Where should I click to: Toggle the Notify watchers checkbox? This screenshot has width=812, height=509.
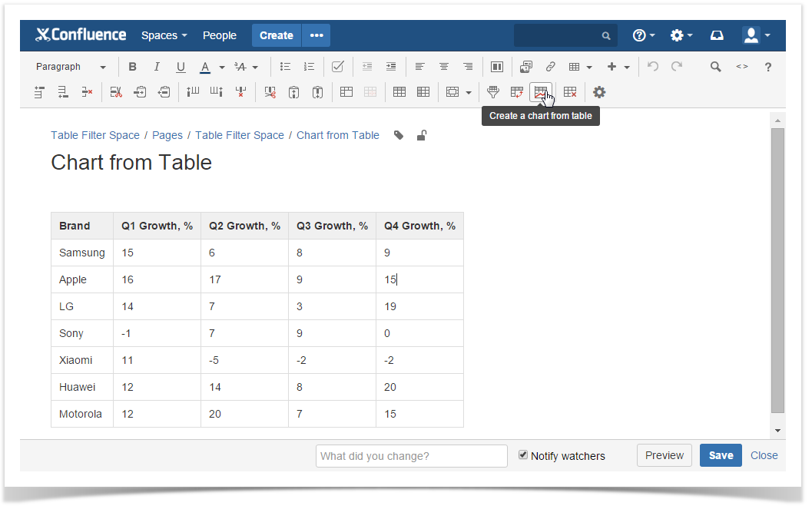tap(523, 454)
